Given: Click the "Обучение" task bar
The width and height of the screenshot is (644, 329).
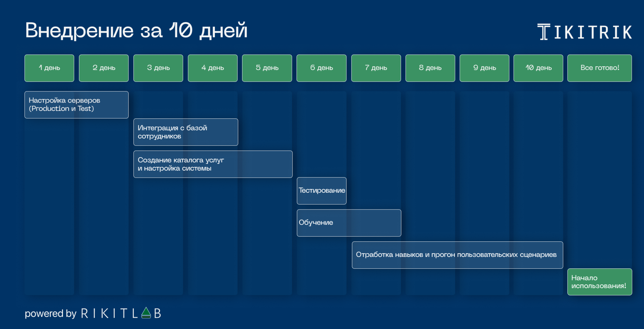Looking at the screenshot, I should [349, 223].
